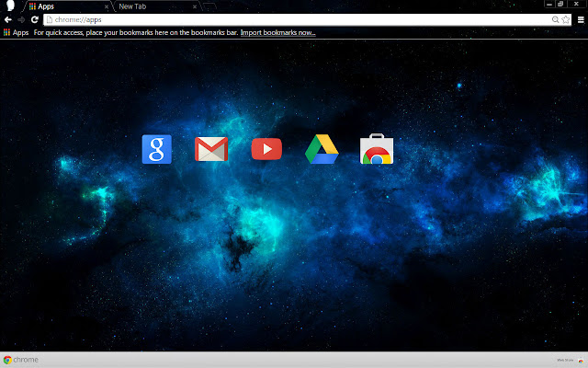Click the Chrome logo in the bottom bar
The height and width of the screenshot is (368, 588).
coord(20,360)
